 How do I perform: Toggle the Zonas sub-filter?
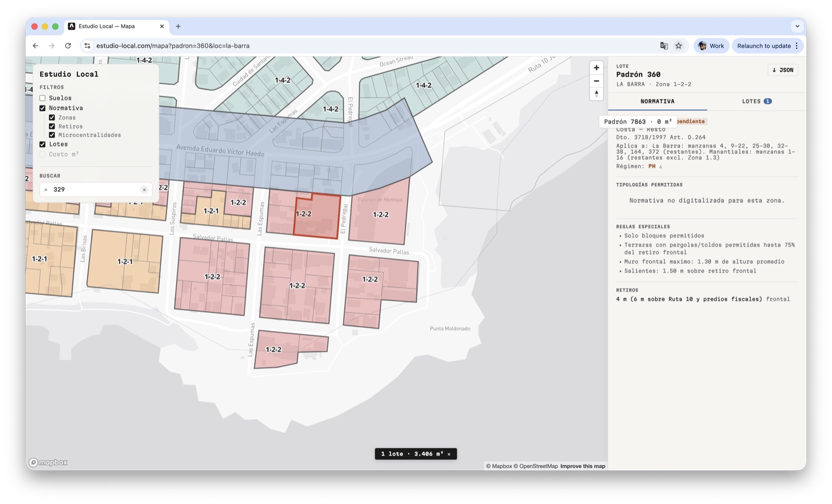(x=52, y=118)
